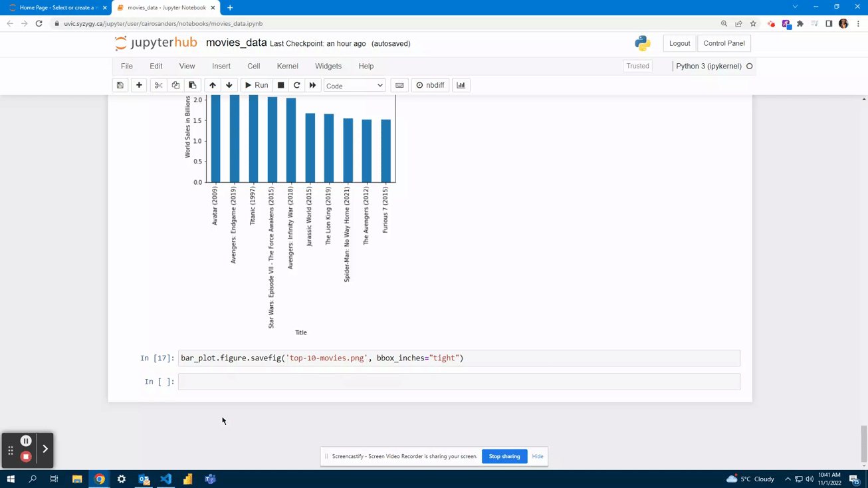Click the jupyterhub logo
Viewport: 868px width, 488px height.
(x=156, y=43)
